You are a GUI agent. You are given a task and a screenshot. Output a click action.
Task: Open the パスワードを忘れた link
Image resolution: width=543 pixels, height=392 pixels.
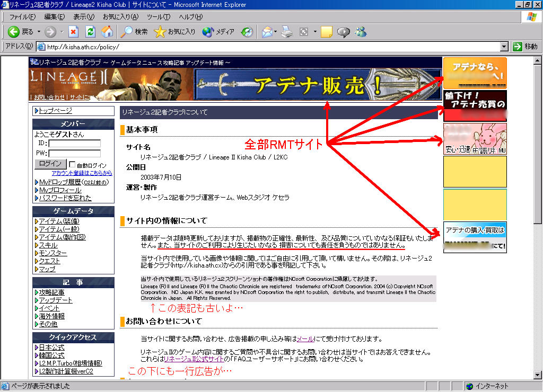[x=65, y=198]
